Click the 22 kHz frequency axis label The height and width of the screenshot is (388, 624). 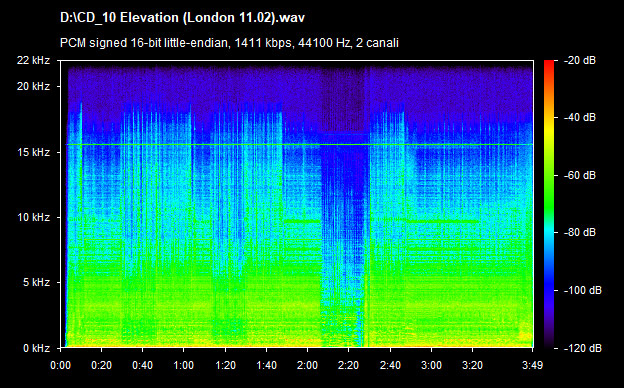point(33,60)
